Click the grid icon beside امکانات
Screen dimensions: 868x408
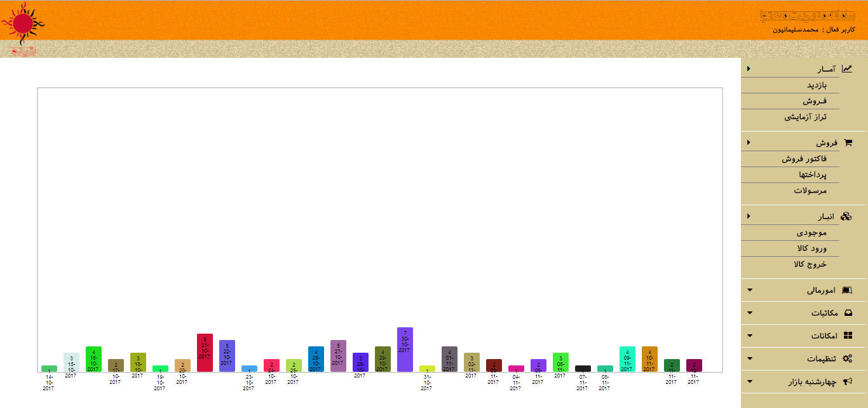coord(846,336)
